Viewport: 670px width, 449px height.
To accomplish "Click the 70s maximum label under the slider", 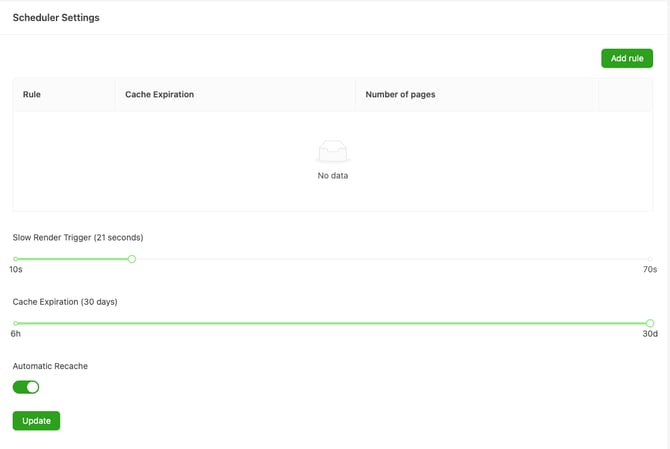I will [x=650, y=270].
